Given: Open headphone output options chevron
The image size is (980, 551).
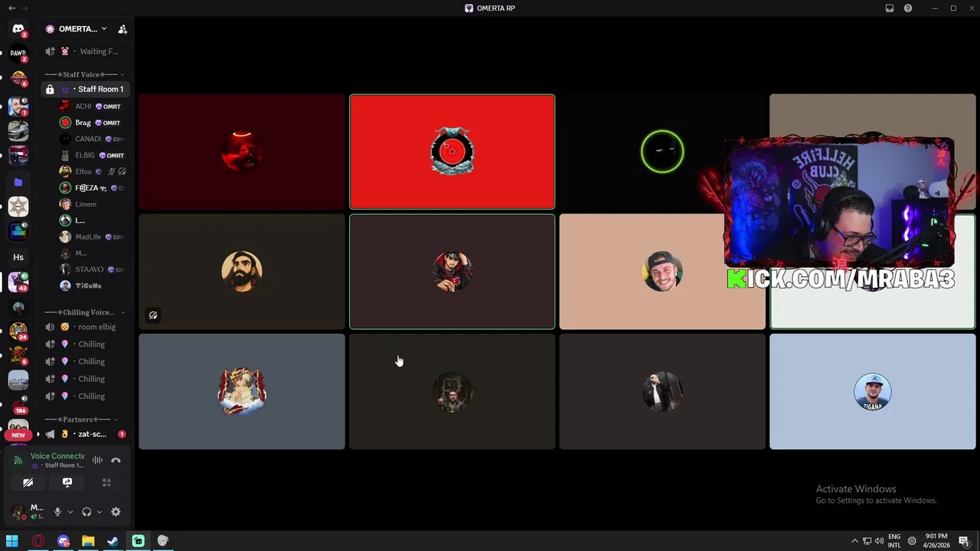Looking at the screenshot, I should pyautogui.click(x=99, y=512).
